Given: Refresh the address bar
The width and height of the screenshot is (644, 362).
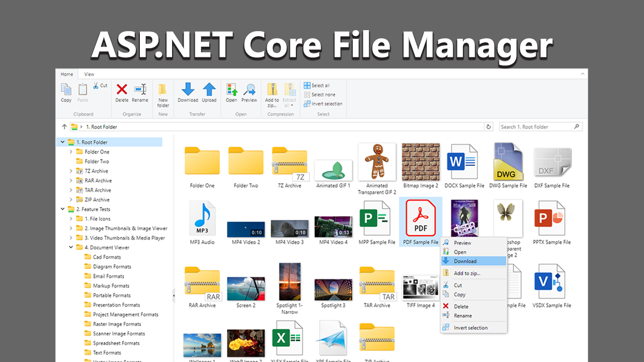Looking at the screenshot, I should (x=489, y=127).
